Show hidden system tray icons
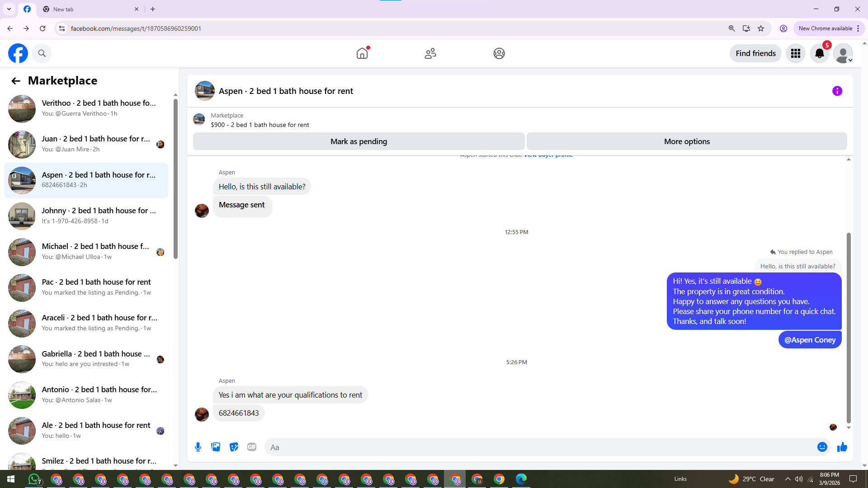The image size is (868, 488). [788, 479]
